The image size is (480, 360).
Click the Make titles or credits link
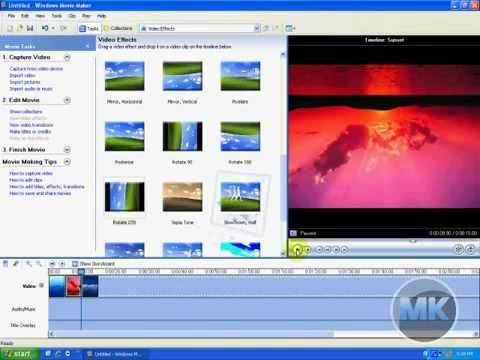point(30,131)
